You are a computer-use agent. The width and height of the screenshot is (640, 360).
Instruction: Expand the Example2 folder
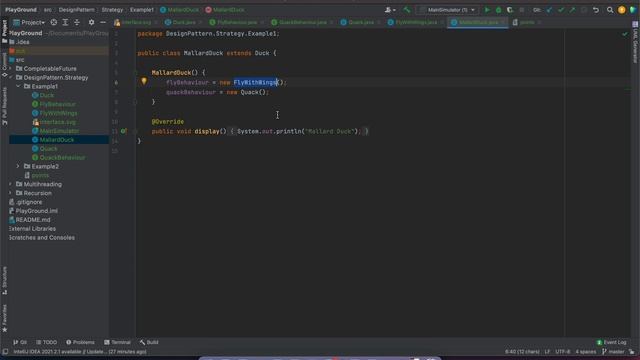18,166
